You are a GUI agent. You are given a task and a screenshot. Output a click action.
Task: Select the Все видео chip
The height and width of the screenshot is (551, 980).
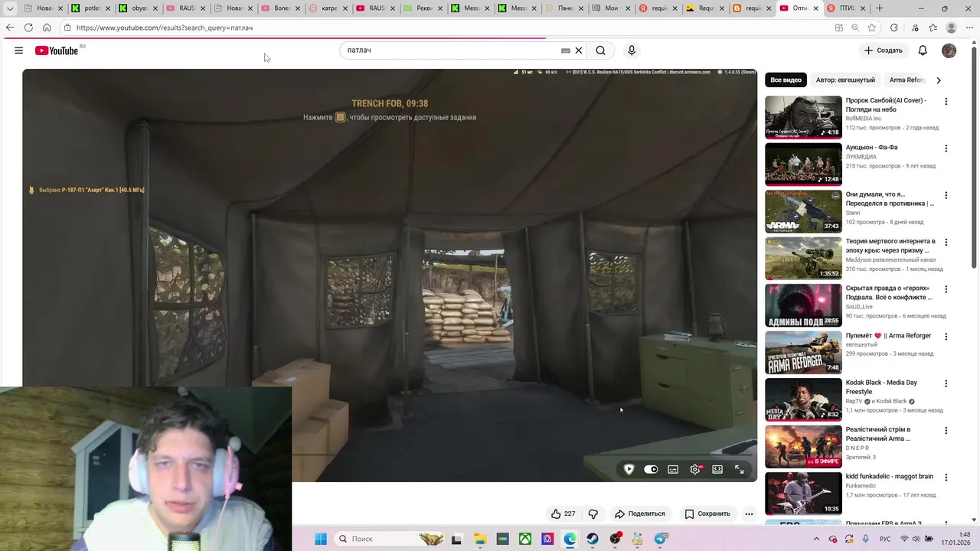pyautogui.click(x=786, y=80)
